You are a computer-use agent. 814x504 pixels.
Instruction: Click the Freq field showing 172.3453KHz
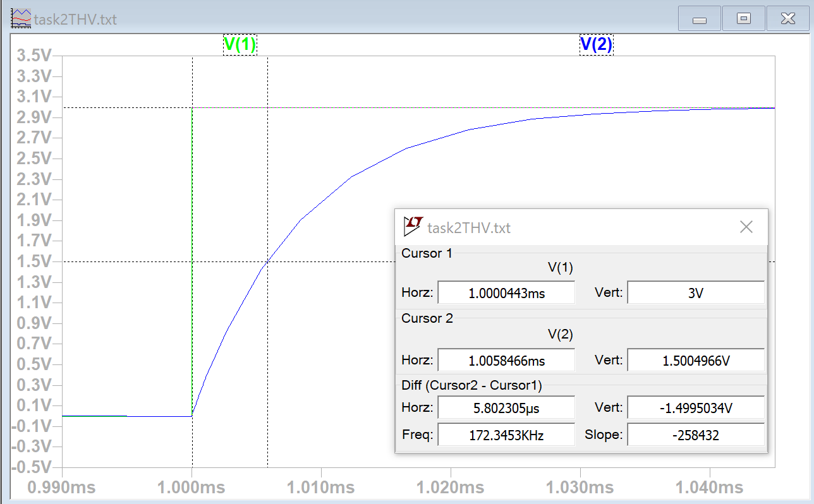(x=506, y=435)
